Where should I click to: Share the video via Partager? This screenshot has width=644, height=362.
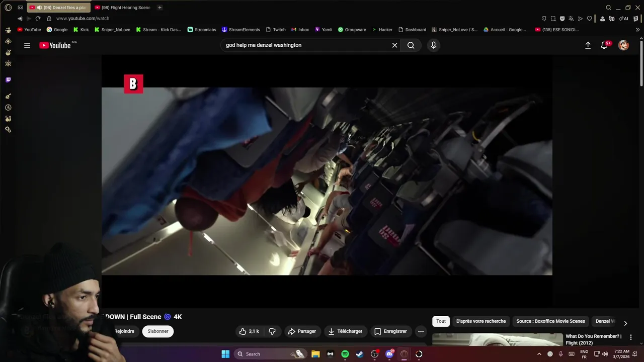point(302,331)
